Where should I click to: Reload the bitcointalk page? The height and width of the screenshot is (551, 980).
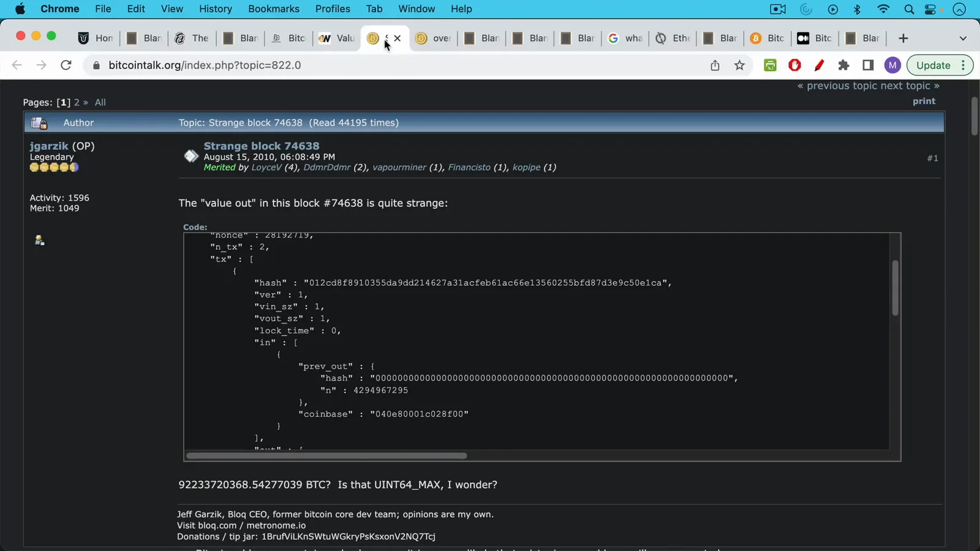(x=66, y=65)
